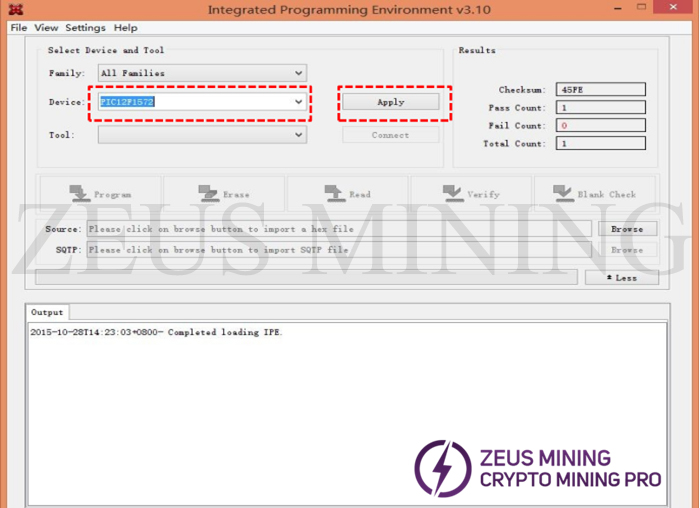Screen dimensions: 700x508
Task: Click the MPLAB IPE app icon in title bar
Action: click(x=17, y=10)
